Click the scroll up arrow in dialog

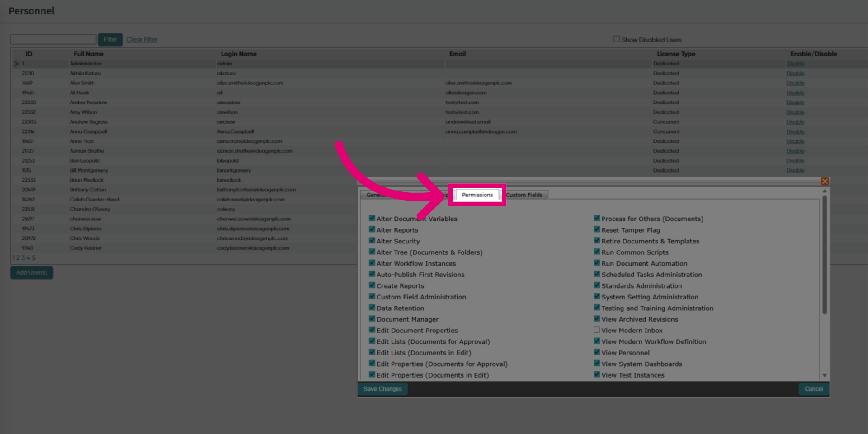click(825, 191)
